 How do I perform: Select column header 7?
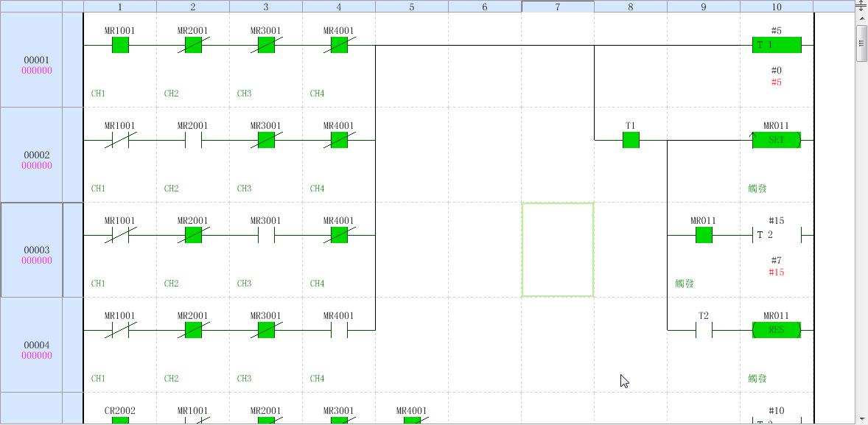click(x=558, y=7)
